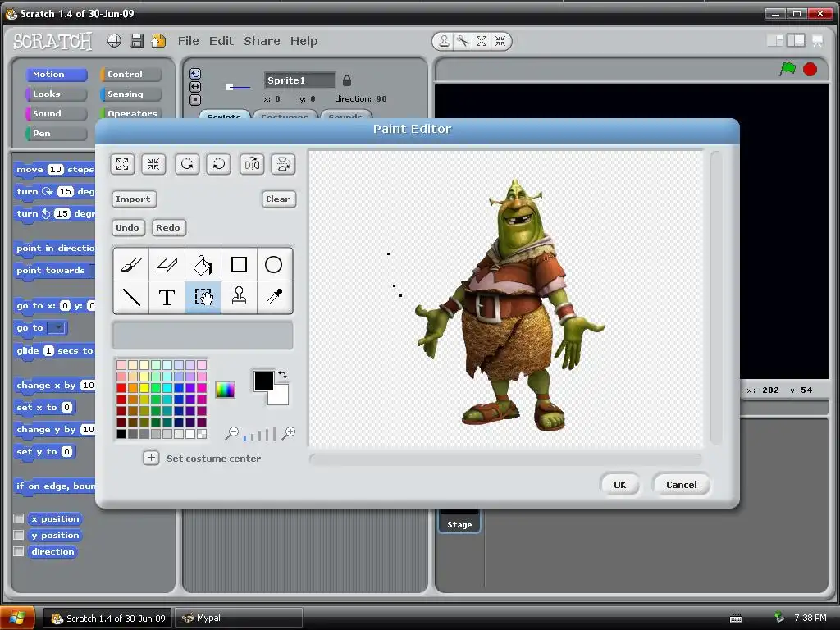Screen dimensions: 840x630
Task: Click the Duplicate stamp icon in top toolbar
Action: [444, 41]
